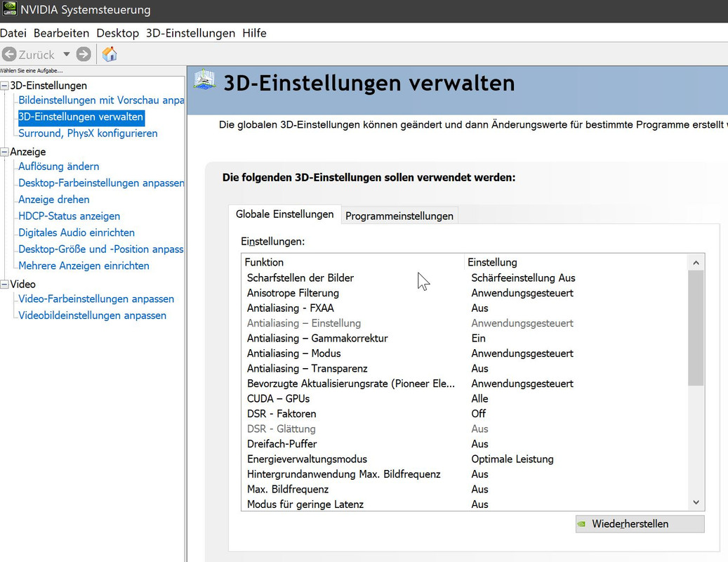This screenshot has height=562, width=728.
Task: Open Video-Farbeinstellungen anpassen
Action: [x=96, y=299]
